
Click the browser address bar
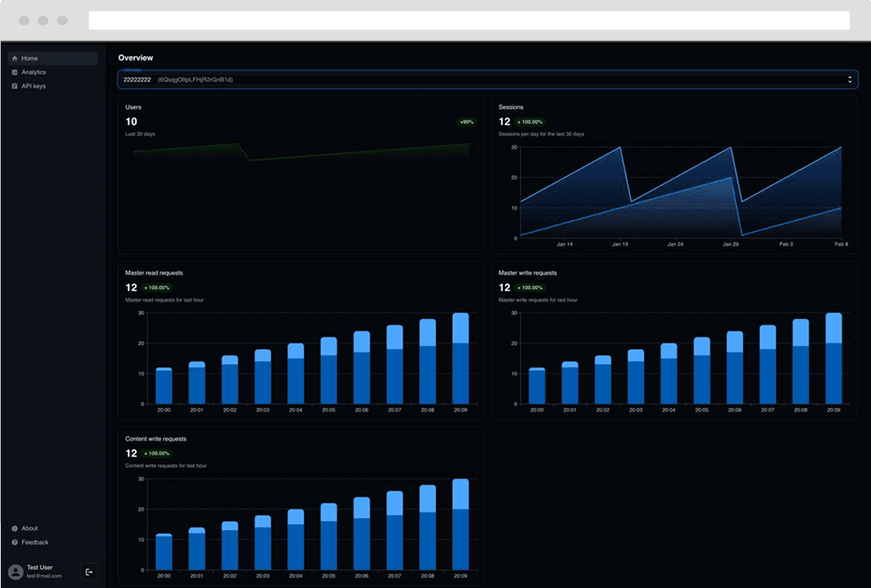[469, 20]
